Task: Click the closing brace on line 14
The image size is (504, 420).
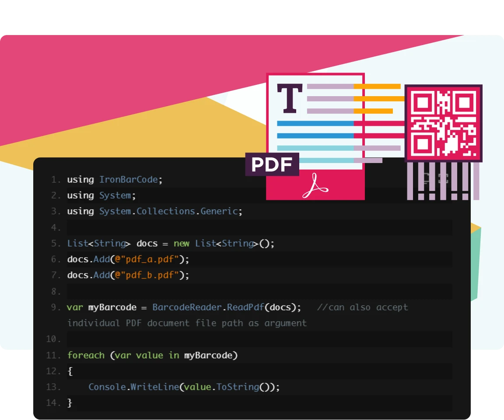Action: [x=70, y=403]
